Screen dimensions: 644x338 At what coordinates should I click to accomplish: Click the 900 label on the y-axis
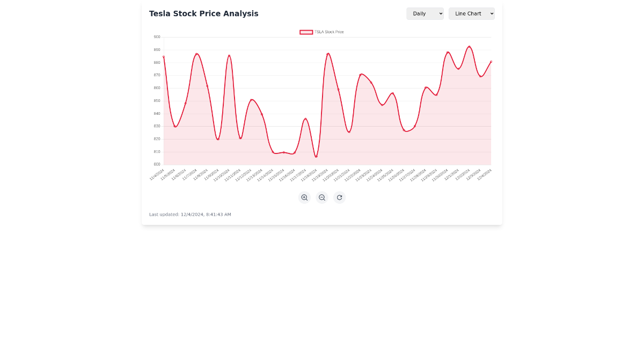coord(157,37)
